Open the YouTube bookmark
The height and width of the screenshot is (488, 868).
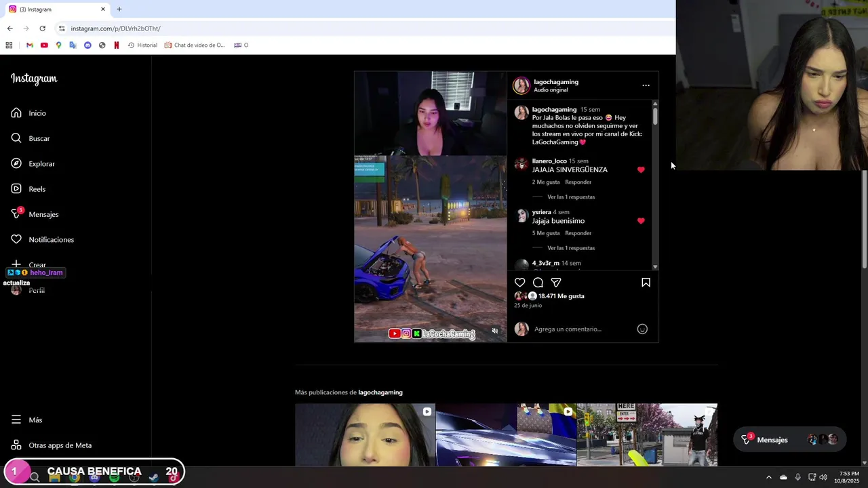[x=44, y=45]
